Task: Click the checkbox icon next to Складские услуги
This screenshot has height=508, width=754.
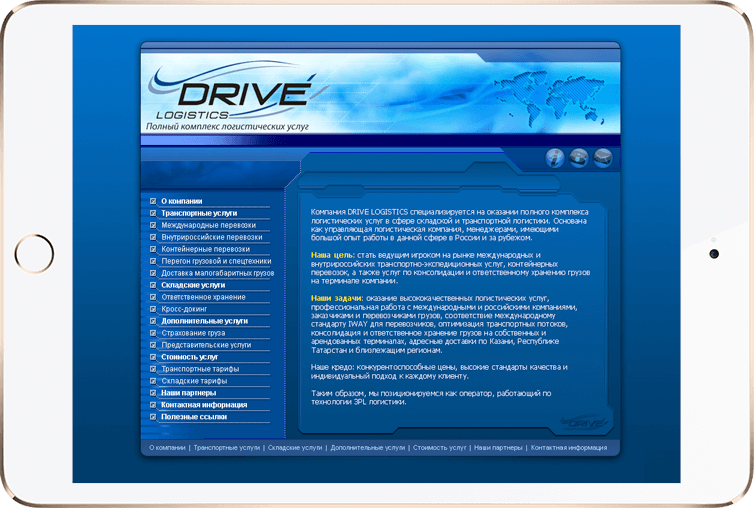Action: coord(153,285)
